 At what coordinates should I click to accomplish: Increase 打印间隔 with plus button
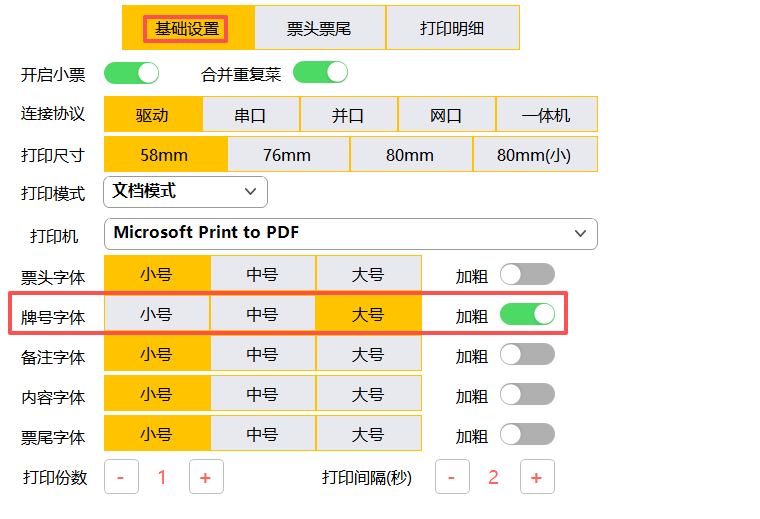[x=536, y=477]
